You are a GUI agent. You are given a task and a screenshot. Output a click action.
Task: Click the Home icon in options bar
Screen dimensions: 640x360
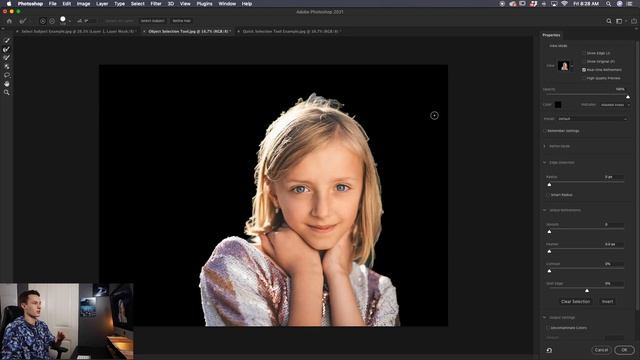click(x=9, y=21)
